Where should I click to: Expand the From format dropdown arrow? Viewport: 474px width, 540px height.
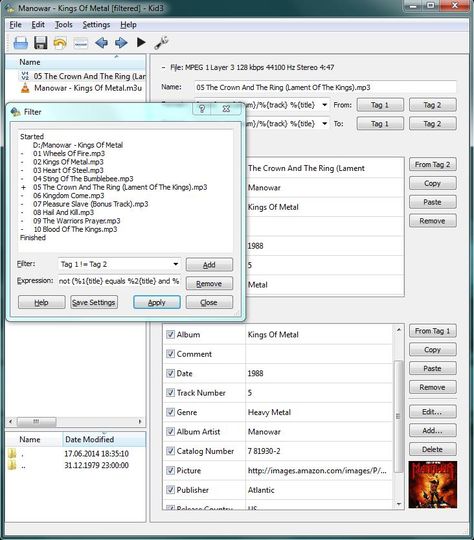point(324,105)
